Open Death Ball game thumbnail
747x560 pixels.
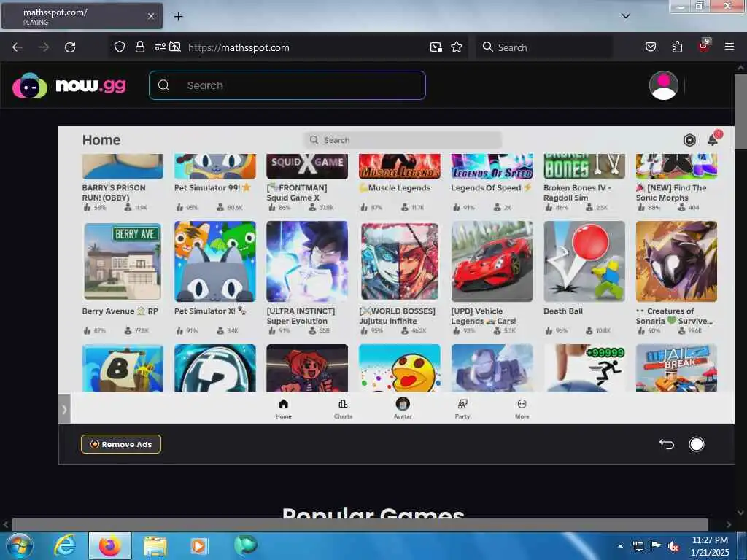[584, 262]
